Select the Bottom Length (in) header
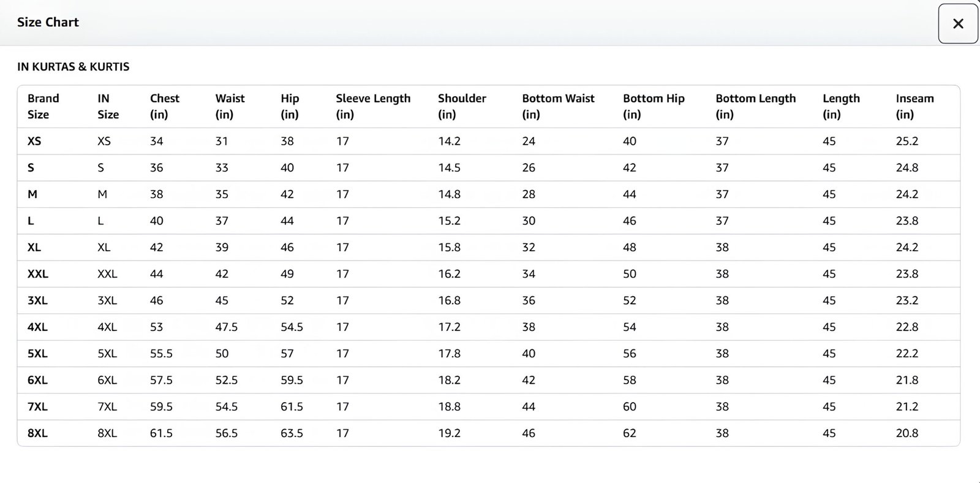 pos(755,106)
